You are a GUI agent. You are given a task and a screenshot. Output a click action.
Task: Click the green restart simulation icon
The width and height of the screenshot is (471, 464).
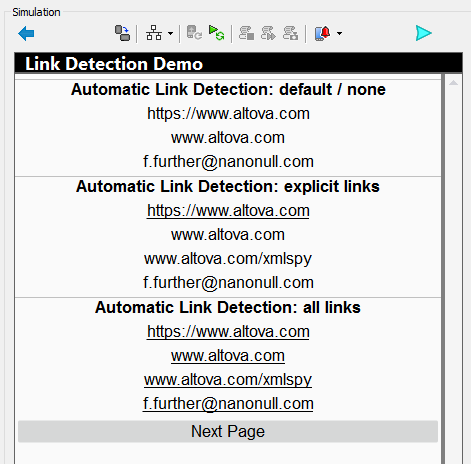click(x=216, y=33)
